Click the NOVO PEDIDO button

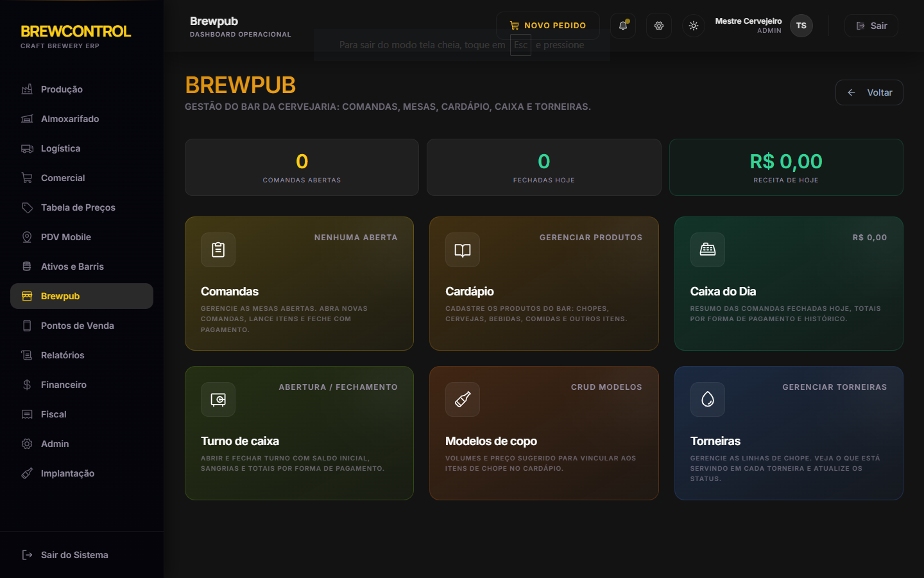[x=548, y=26]
